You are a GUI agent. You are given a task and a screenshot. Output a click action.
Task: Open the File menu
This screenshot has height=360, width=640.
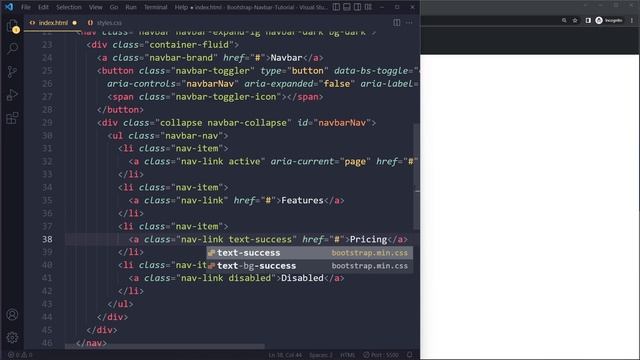[x=26, y=7]
